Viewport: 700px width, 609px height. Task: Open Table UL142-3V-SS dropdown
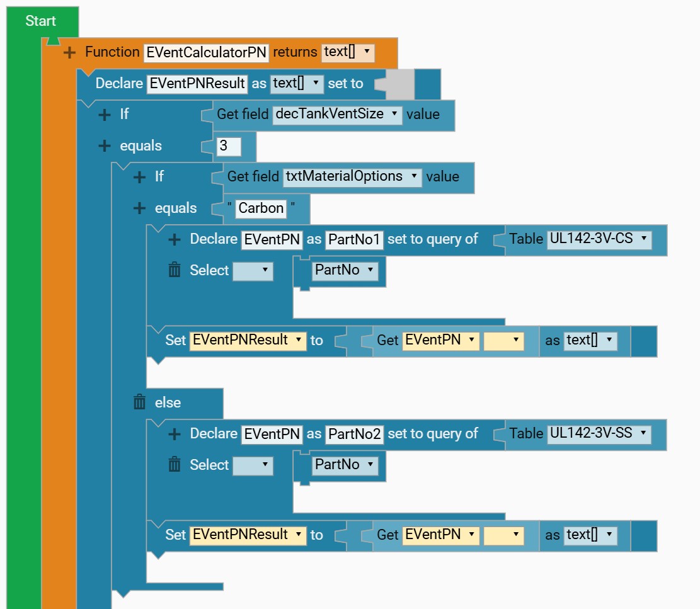pos(599,434)
